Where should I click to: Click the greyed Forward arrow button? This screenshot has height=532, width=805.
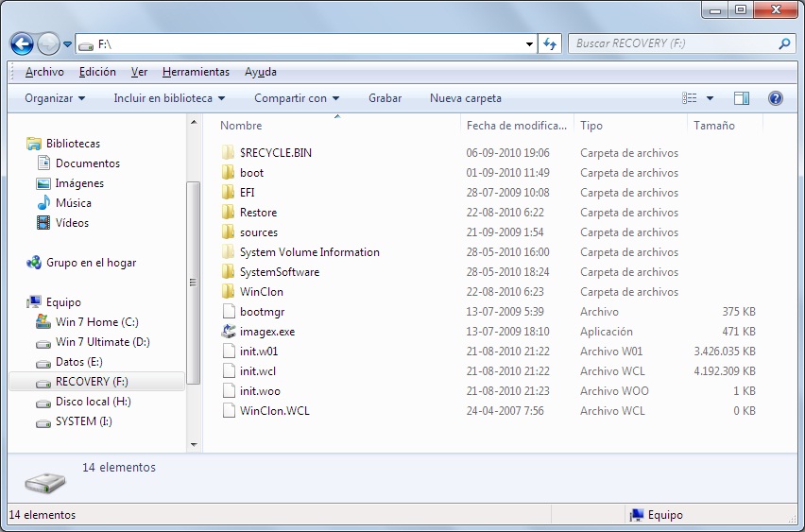point(49,44)
